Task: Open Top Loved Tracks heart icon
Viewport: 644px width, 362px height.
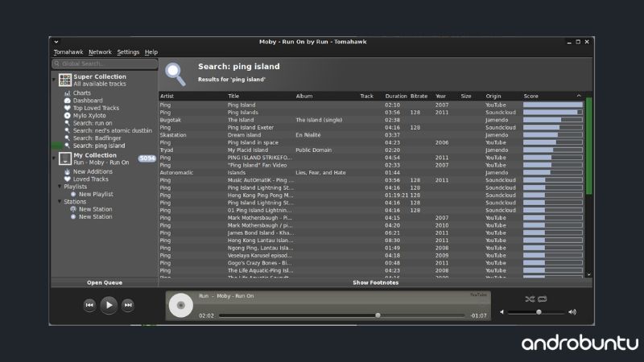Action: tap(68, 108)
